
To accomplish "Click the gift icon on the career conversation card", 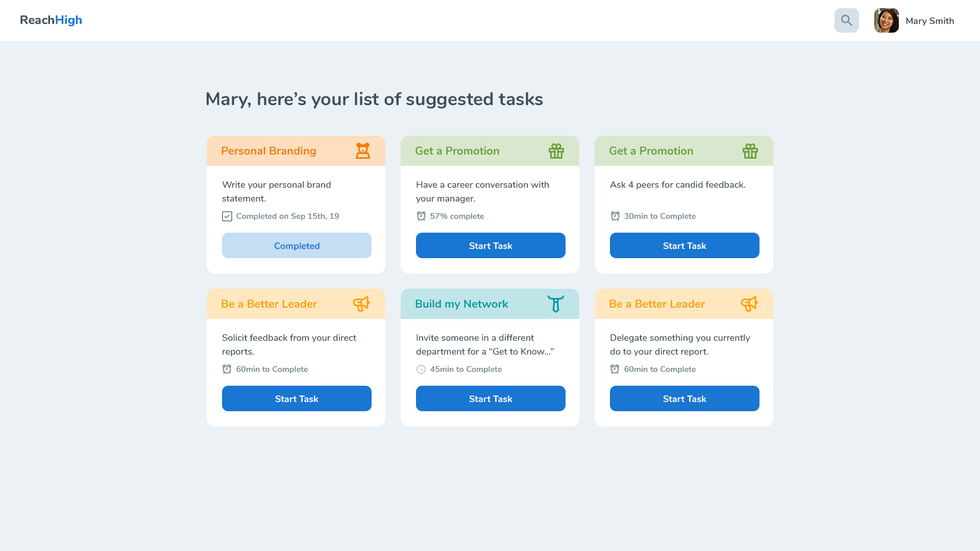I will pyautogui.click(x=556, y=151).
